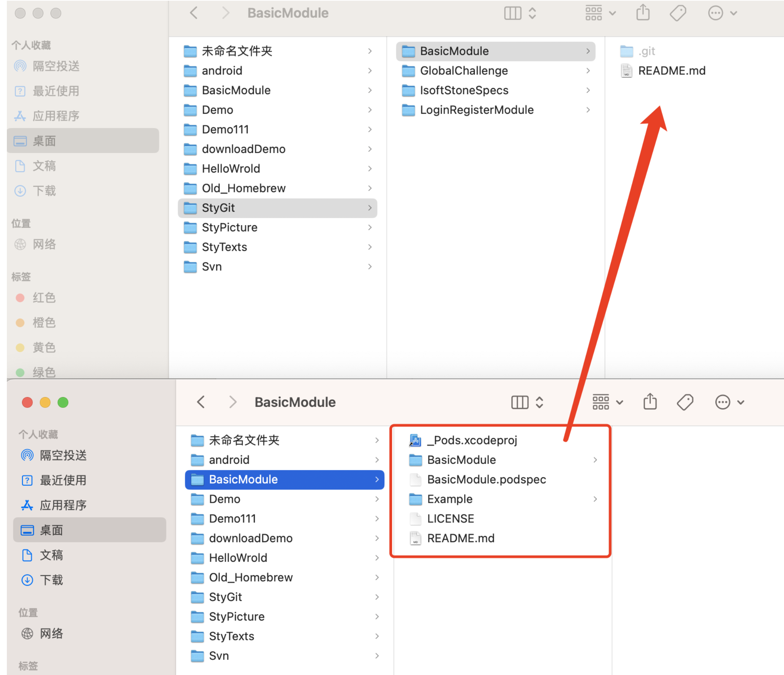Open Applications (应用程序) in the front sidebar
784x675 pixels.
pyautogui.click(x=63, y=505)
